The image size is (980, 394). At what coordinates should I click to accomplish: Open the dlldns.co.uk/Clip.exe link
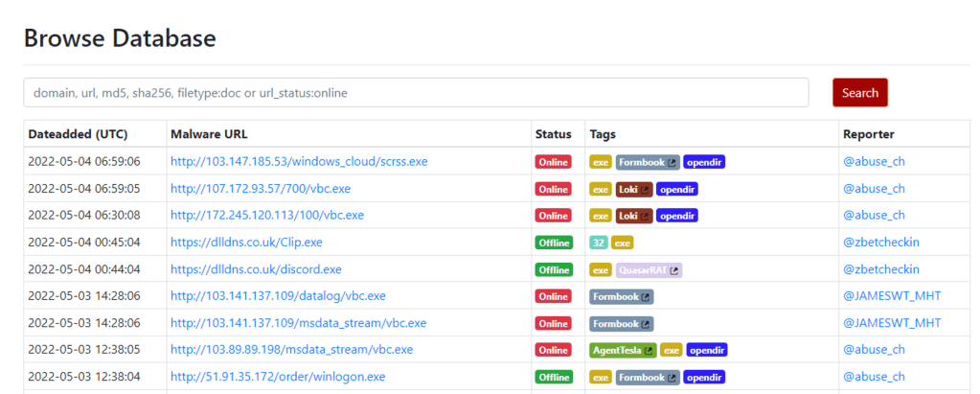point(246,243)
